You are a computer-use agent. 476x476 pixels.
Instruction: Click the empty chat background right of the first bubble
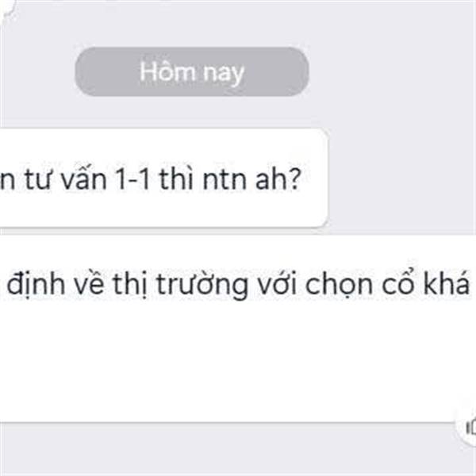[402, 178]
